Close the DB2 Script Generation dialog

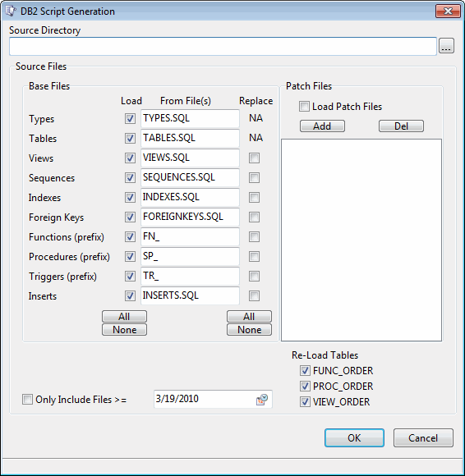448,11
